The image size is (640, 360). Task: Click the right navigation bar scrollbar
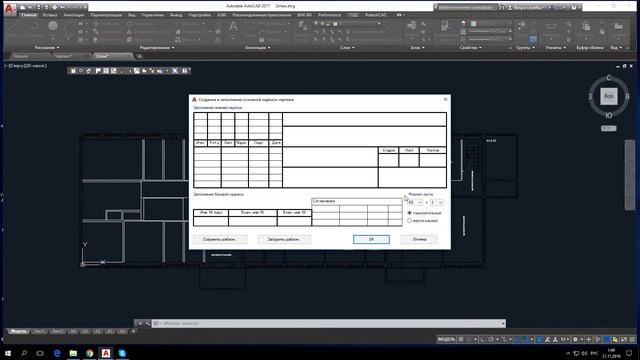630,175
